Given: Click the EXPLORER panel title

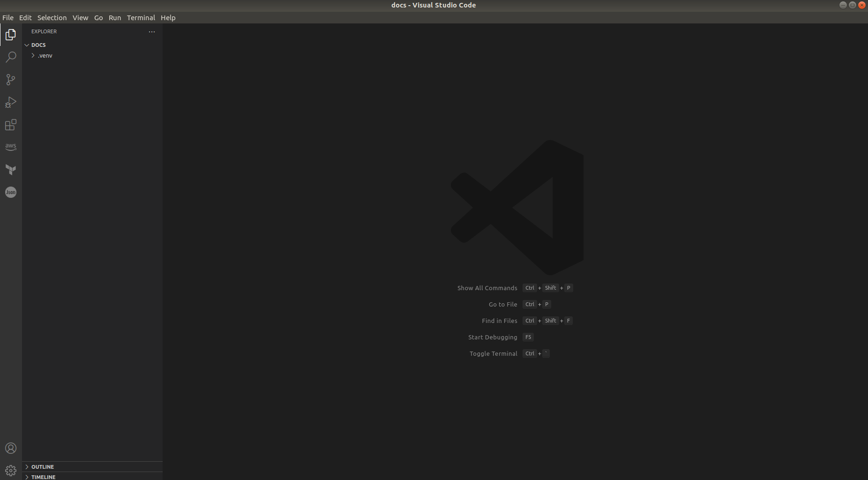Looking at the screenshot, I should point(44,31).
